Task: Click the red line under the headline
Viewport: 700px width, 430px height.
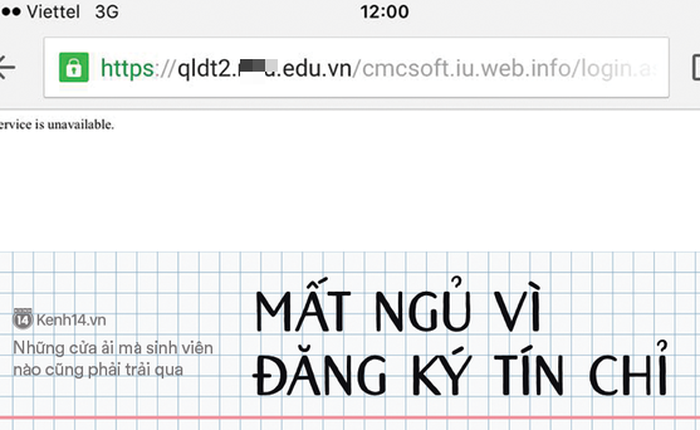Action: coord(350,418)
